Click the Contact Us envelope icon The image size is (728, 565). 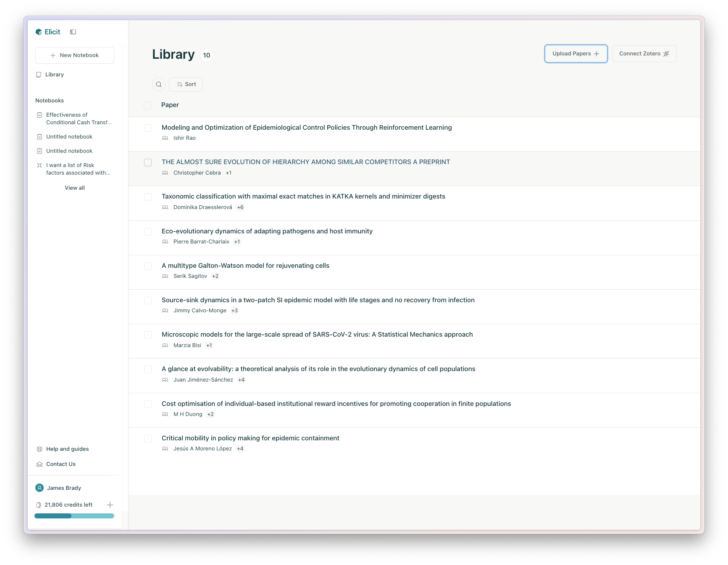point(39,464)
